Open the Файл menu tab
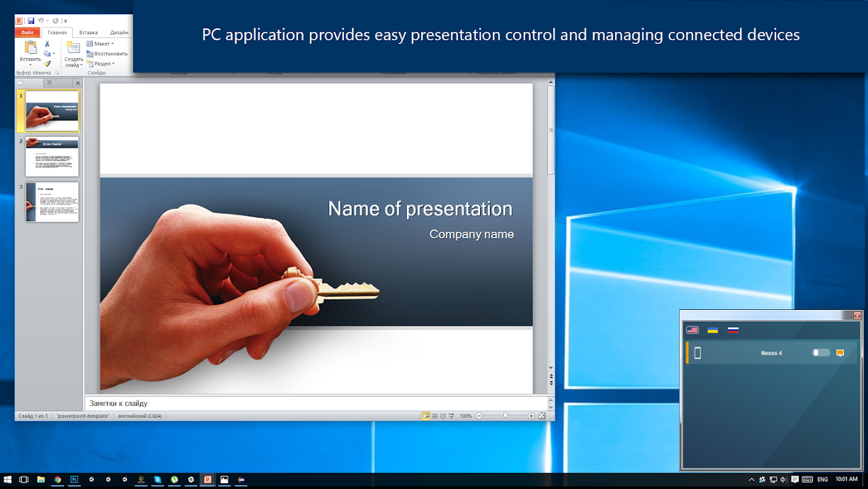This screenshot has height=489, width=868. [27, 32]
